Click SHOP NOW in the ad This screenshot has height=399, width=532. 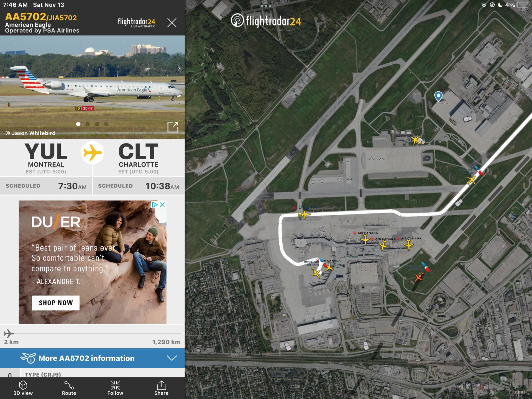pyautogui.click(x=56, y=303)
